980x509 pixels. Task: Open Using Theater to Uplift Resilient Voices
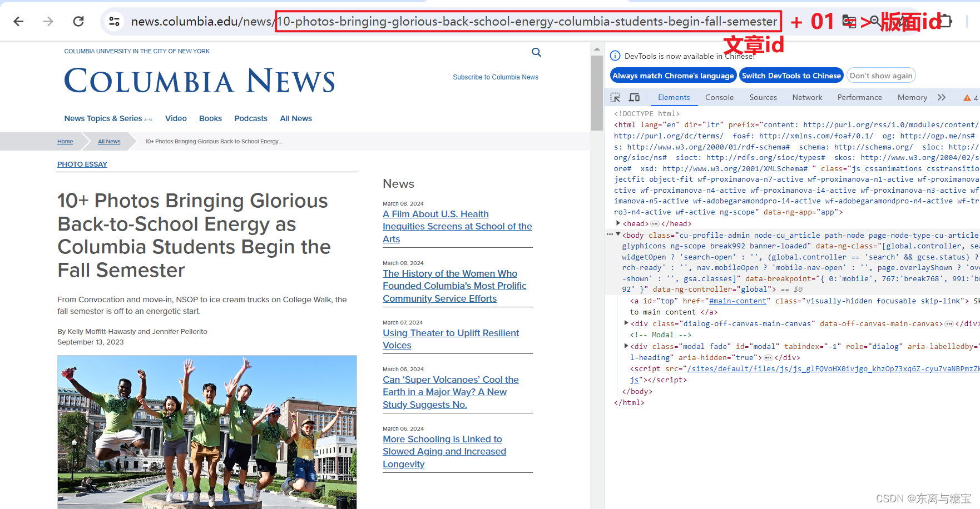click(x=451, y=339)
